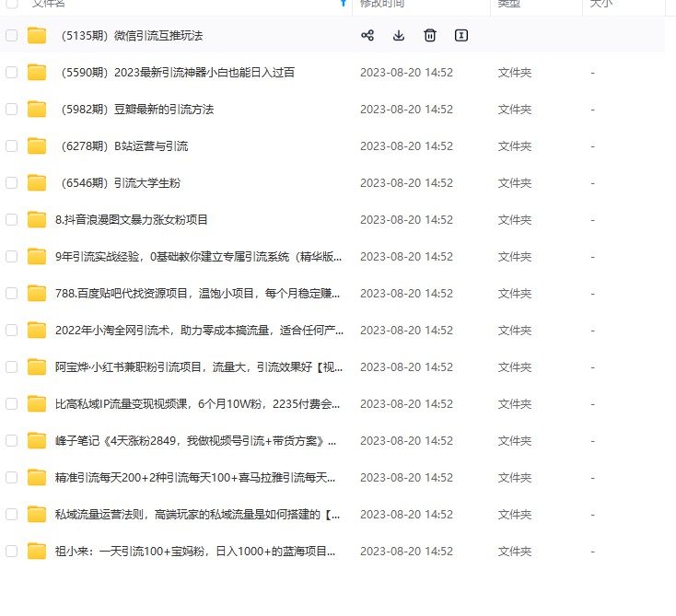676x616 pixels.
Task: Open folder icon for (5982期) 豆瓣最新的引流方法
Action: 37,109
